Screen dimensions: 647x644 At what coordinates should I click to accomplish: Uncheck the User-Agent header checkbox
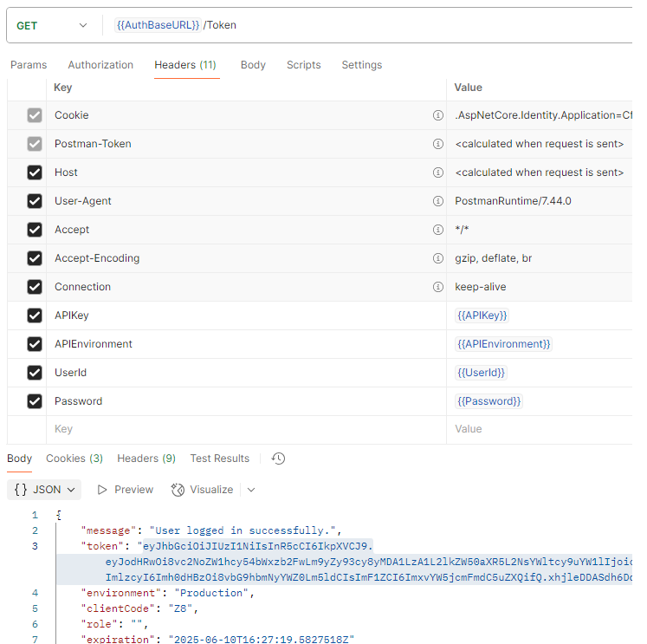(35, 201)
